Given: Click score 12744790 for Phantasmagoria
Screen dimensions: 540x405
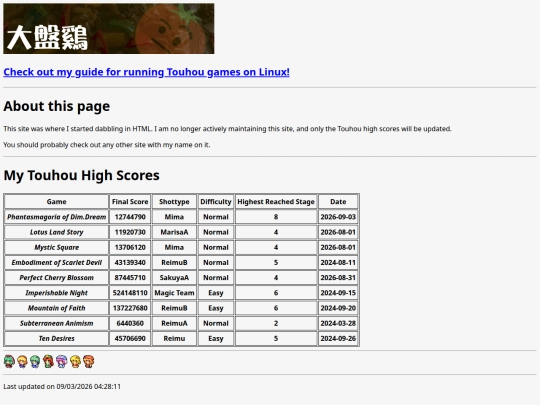Looking at the screenshot, I should pos(130,217).
